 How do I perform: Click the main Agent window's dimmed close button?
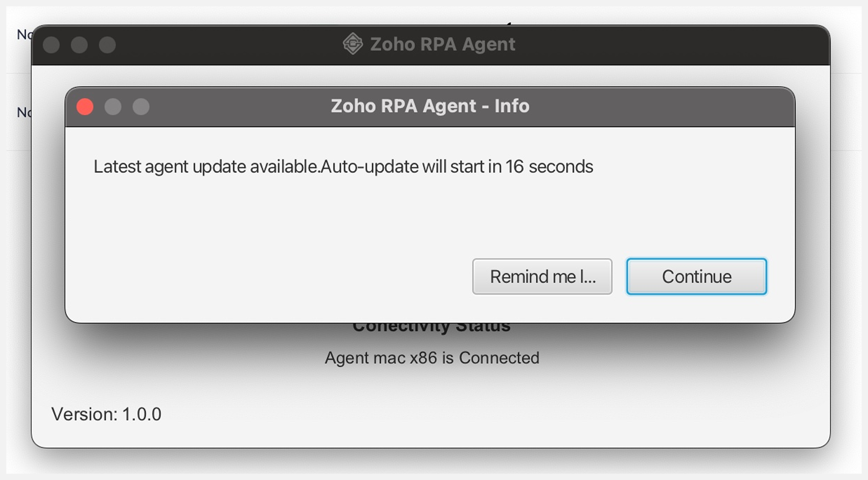(x=51, y=45)
